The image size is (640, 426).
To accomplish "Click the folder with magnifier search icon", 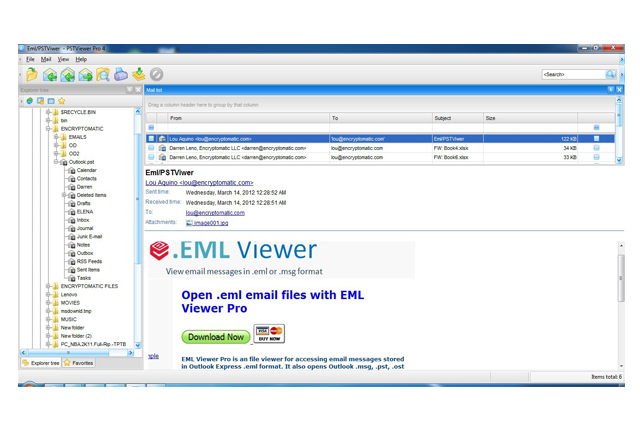I will (103, 75).
